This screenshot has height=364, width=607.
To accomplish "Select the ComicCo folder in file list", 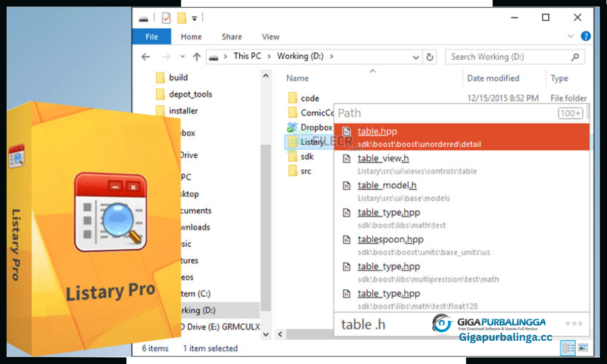I will pyautogui.click(x=310, y=113).
